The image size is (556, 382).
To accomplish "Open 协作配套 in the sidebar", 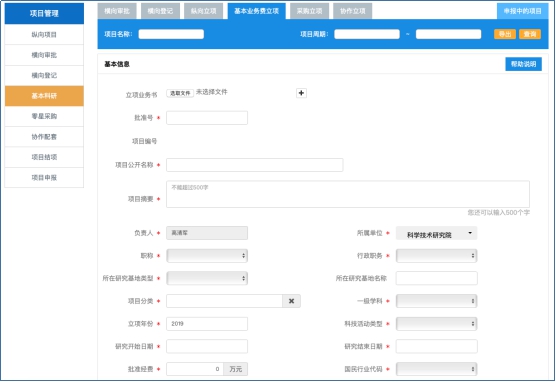I will click(44, 137).
